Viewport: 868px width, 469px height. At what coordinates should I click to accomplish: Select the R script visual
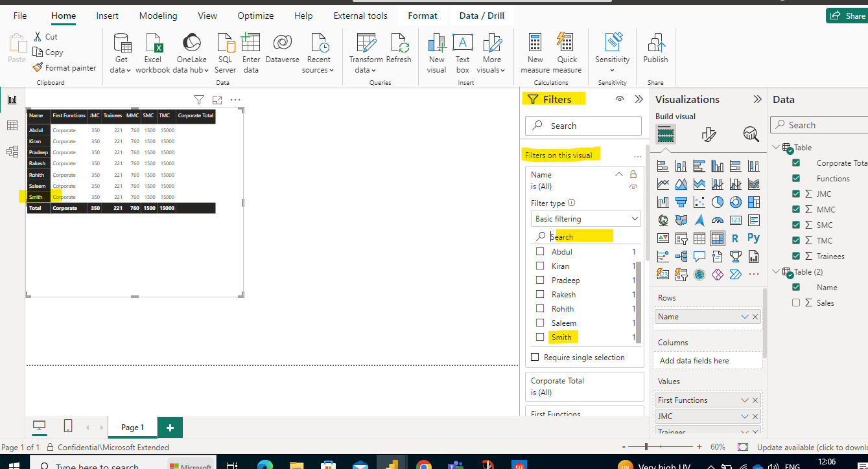tap(735, 238)
